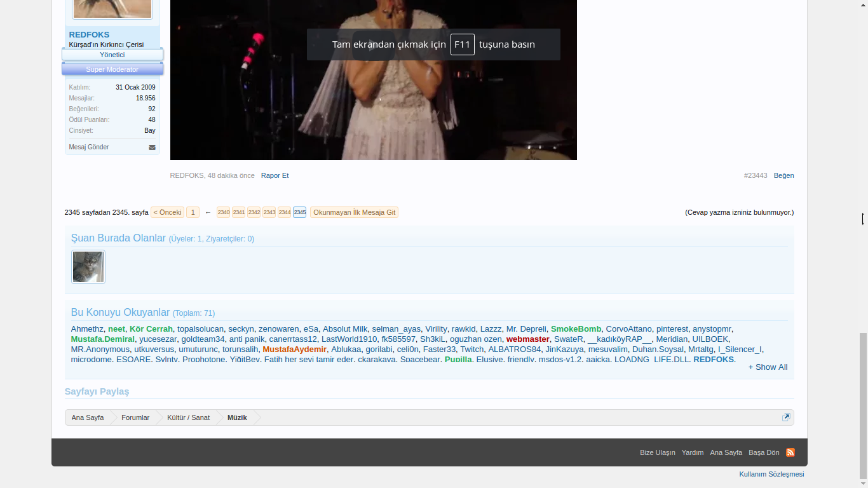Click the envelope icon beside Mesaj Gönder
868x488 pixels.
[x=152, y=147]
